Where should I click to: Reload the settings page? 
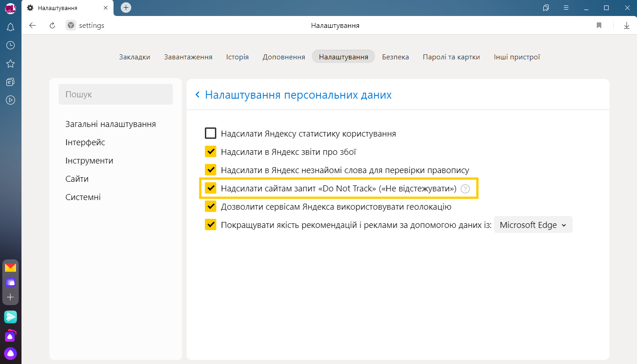pyautogui.click(x=52, y=26)
